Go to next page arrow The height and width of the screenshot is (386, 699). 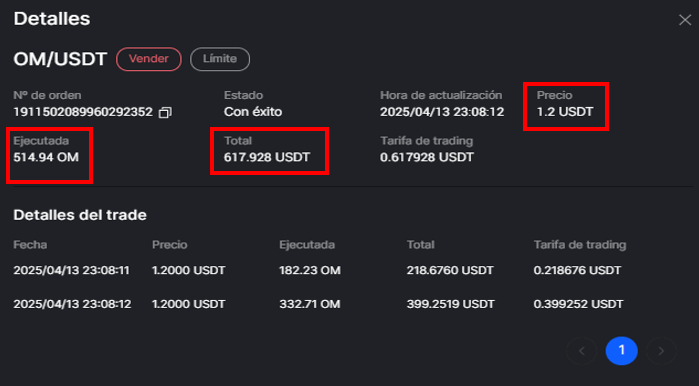[x=661, y=351]
